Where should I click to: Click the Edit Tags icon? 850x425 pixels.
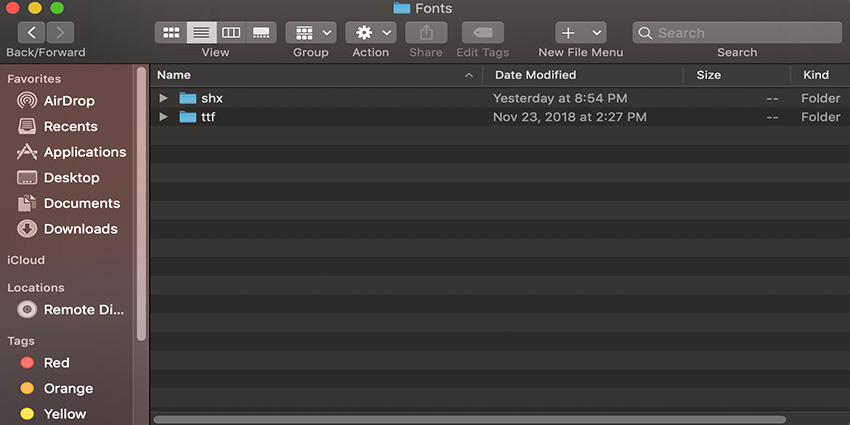tap(482, 33)
